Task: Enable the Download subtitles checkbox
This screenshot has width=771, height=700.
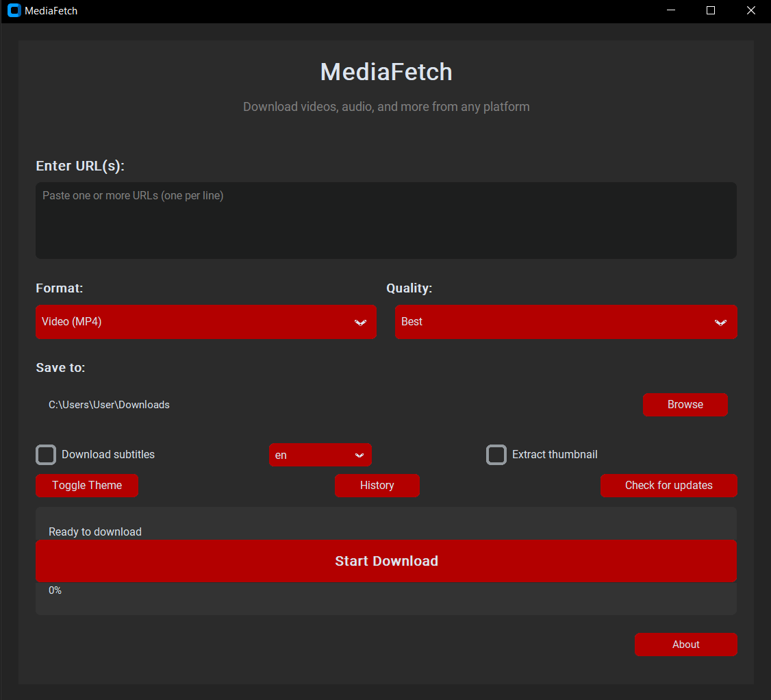Action: pos(45,454)
